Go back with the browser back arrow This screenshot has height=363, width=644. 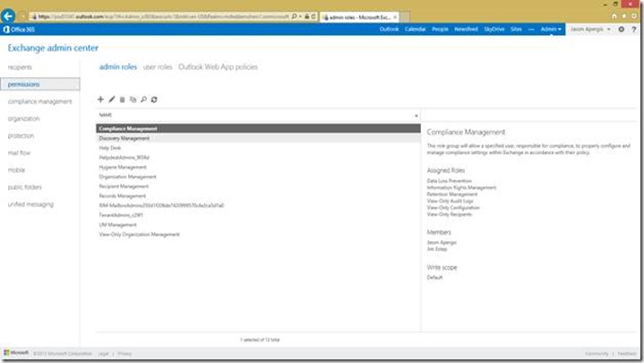pyautogui.click(x=8, y=16)
